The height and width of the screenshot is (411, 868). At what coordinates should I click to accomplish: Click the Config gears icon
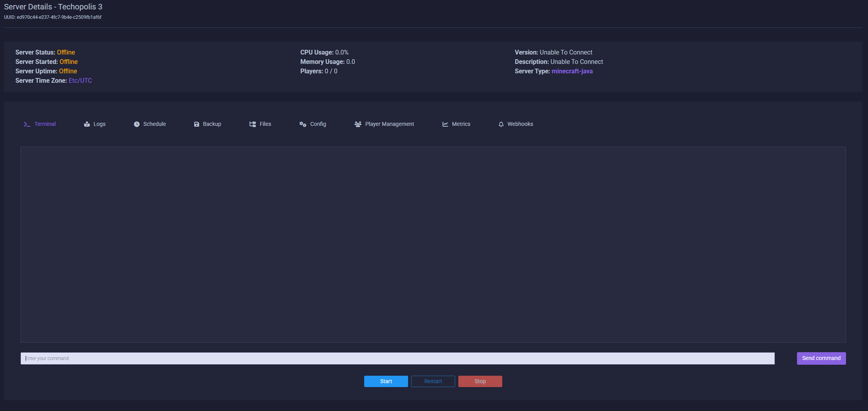303,124
